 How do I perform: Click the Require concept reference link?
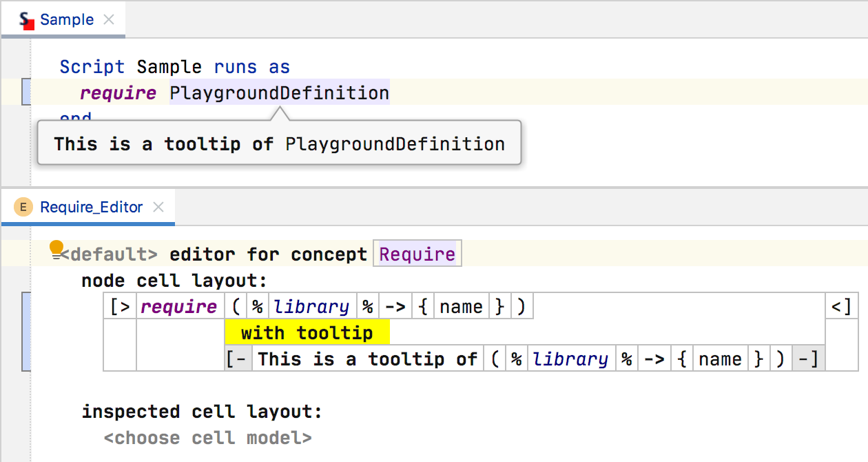[417, 254]
